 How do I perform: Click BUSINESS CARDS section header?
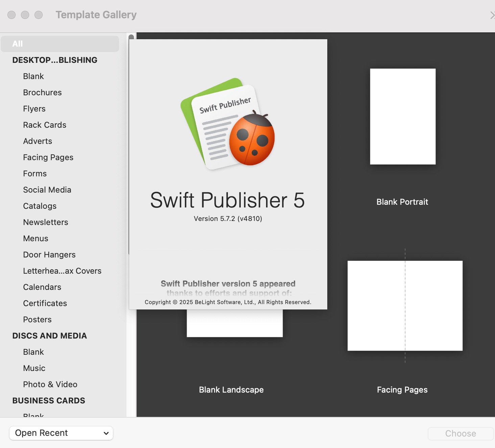pyautogui.click(x=49, y=401)
